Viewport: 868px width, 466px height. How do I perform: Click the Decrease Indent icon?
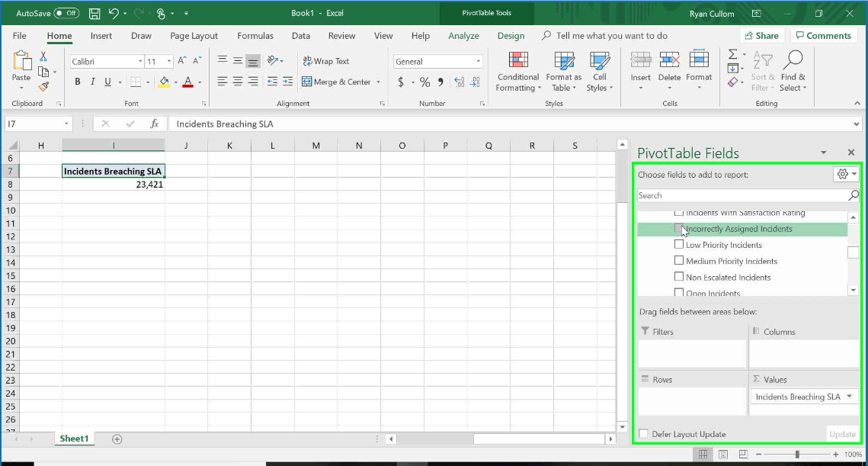pyautogui.click(x=272, y=82)
